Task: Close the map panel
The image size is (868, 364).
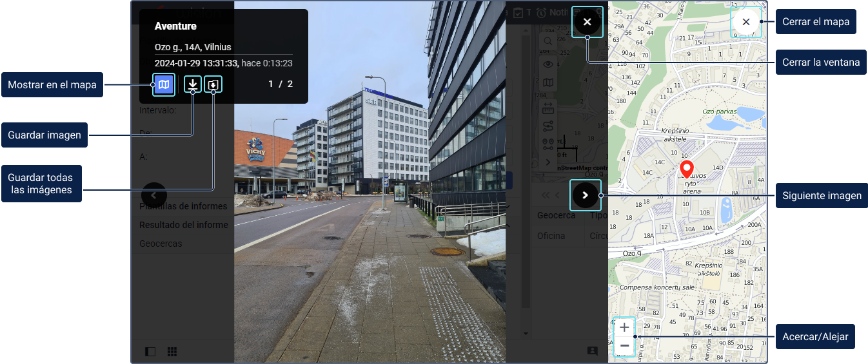Action: [745, 22]
